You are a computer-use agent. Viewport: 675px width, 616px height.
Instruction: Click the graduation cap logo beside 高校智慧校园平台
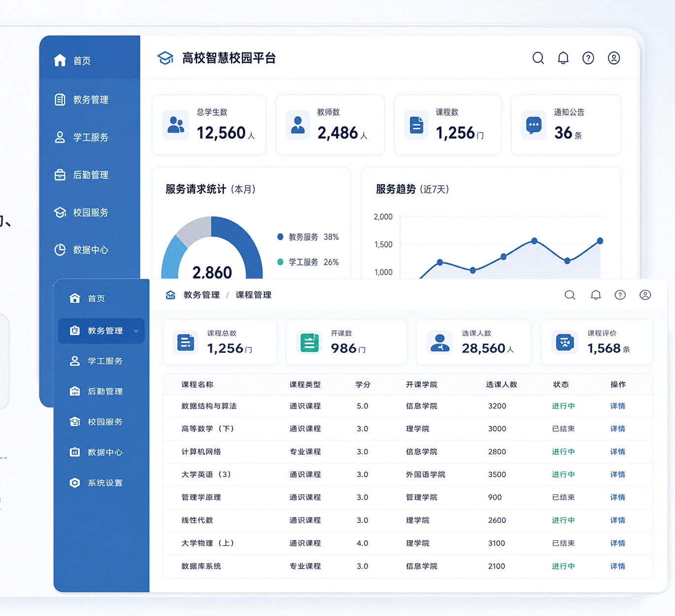tap(166, 58)
